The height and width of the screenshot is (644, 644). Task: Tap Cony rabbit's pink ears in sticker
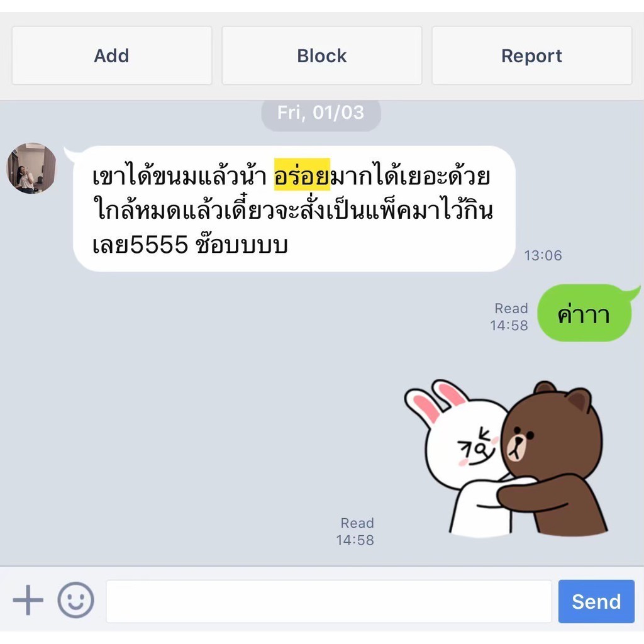coord(435,399)
